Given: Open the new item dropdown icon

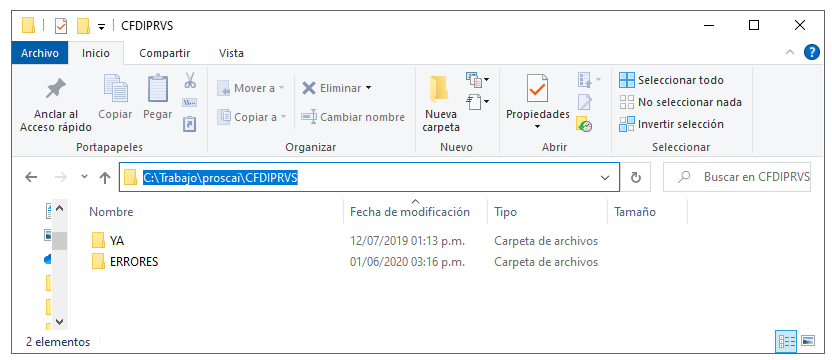Looking at the screenshot, I should [x=477, y=80].
